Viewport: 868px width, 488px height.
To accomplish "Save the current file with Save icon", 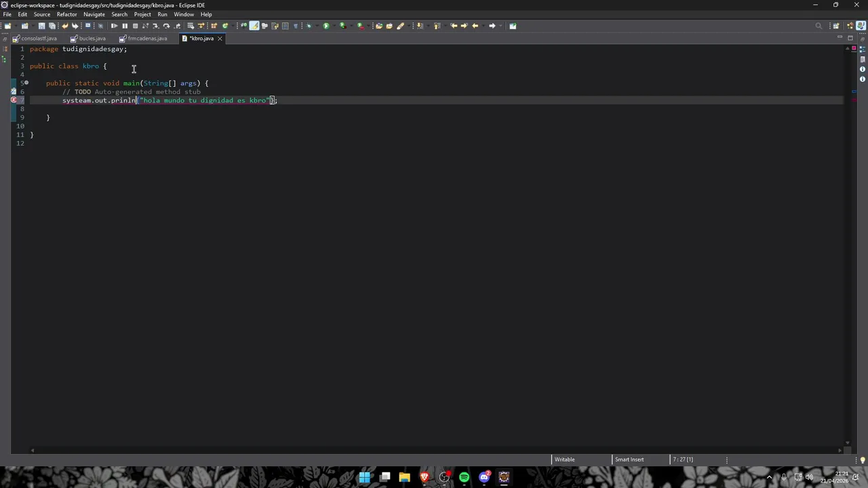I will pyautogui.click(x=41, y=26).
